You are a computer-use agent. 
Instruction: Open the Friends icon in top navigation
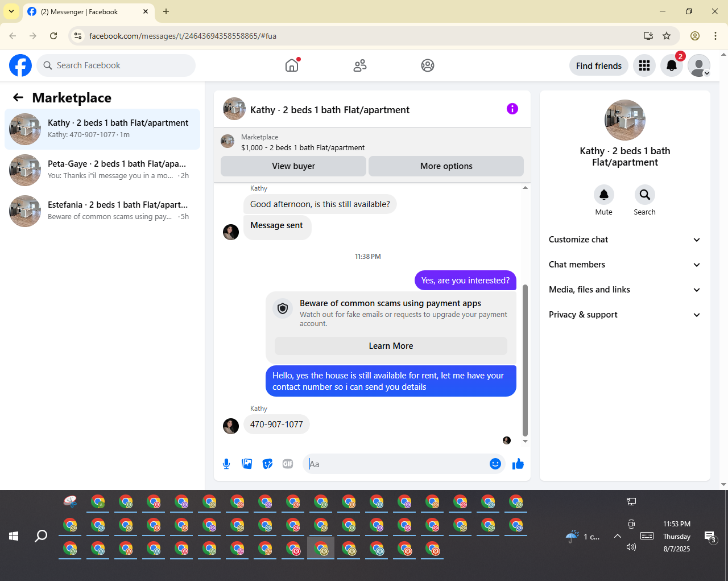point(360,65)
